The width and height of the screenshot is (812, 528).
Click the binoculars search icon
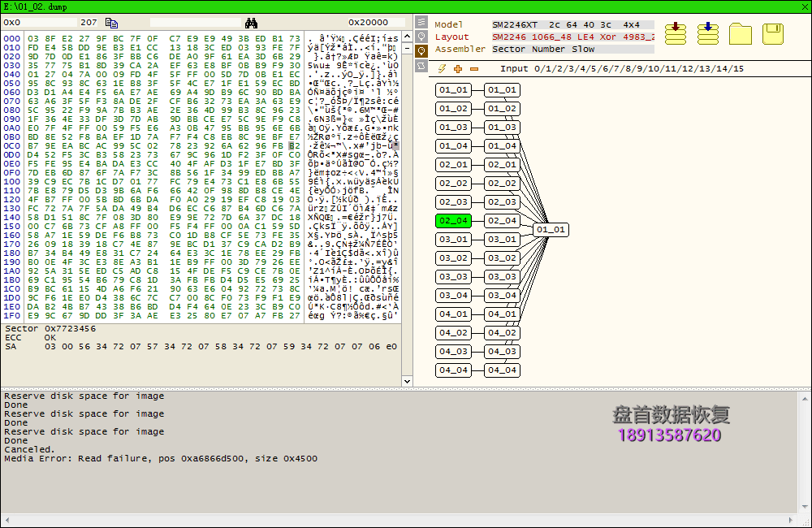[252, 23]
